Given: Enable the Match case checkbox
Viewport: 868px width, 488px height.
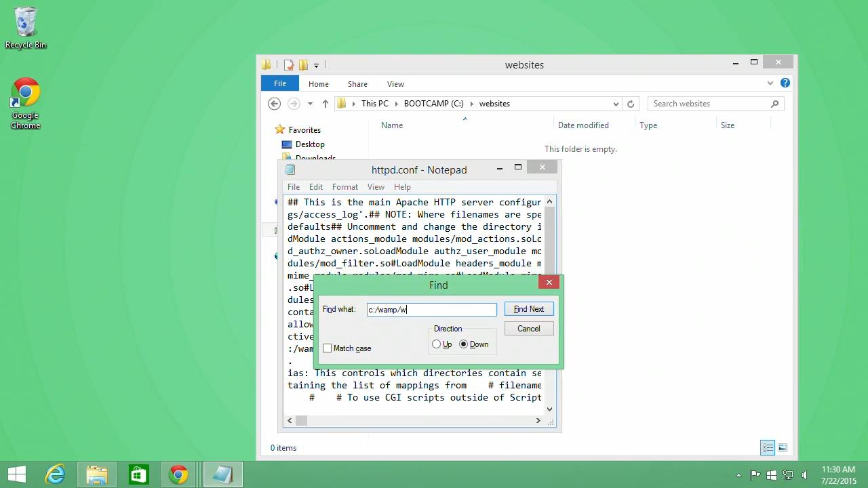Looking at the screenshot, I should [328, 348].
